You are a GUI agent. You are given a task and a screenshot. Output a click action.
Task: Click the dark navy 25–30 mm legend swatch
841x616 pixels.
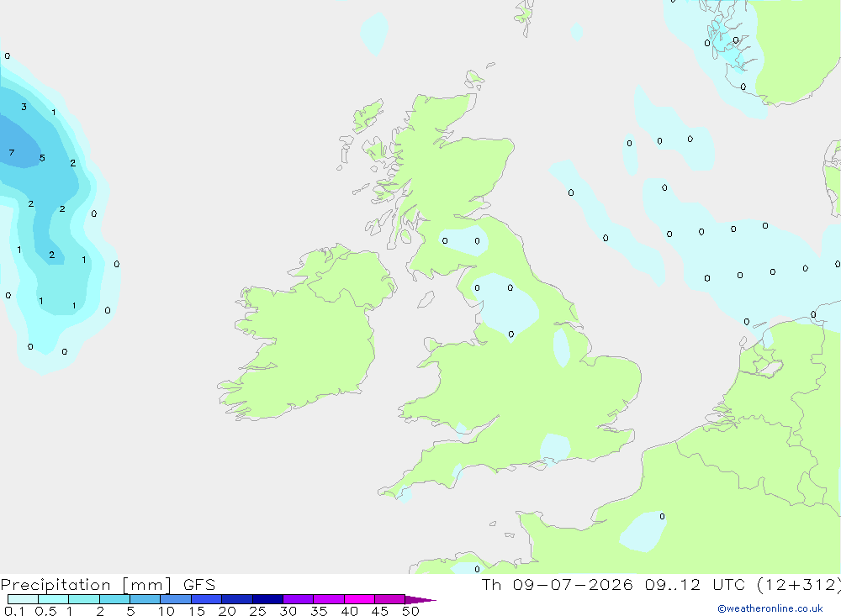(x=267, y=599)
